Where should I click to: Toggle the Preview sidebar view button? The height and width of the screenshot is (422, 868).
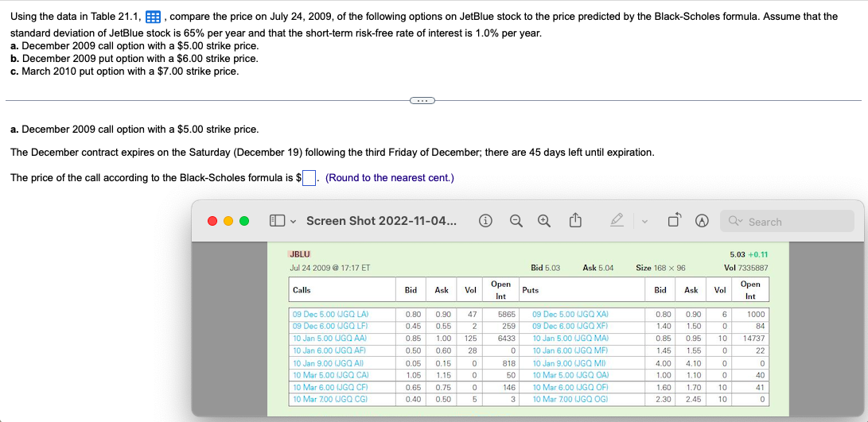pyautogui.click(x=277, y=222)
